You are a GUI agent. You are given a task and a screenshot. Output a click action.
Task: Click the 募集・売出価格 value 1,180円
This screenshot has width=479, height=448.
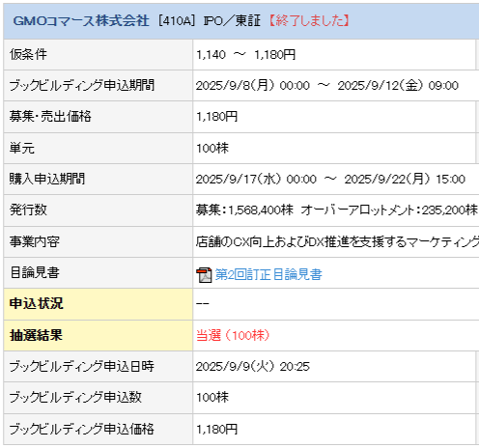tap(216, 117)
